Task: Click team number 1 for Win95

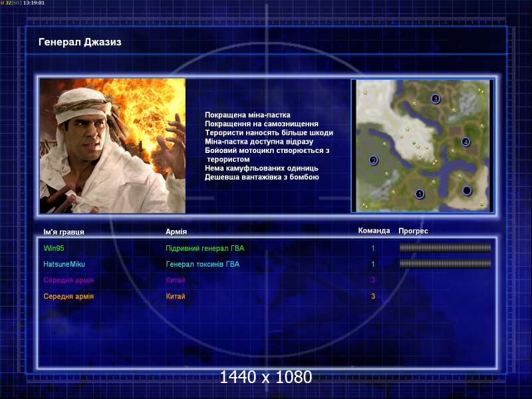Action: click(373, 248)
